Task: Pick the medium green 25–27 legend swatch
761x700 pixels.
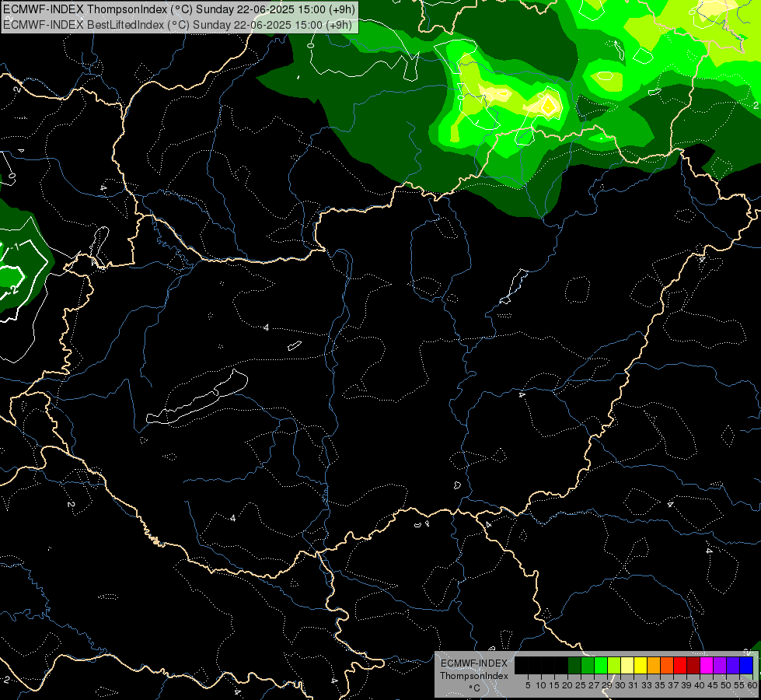Action: [588, 665]
